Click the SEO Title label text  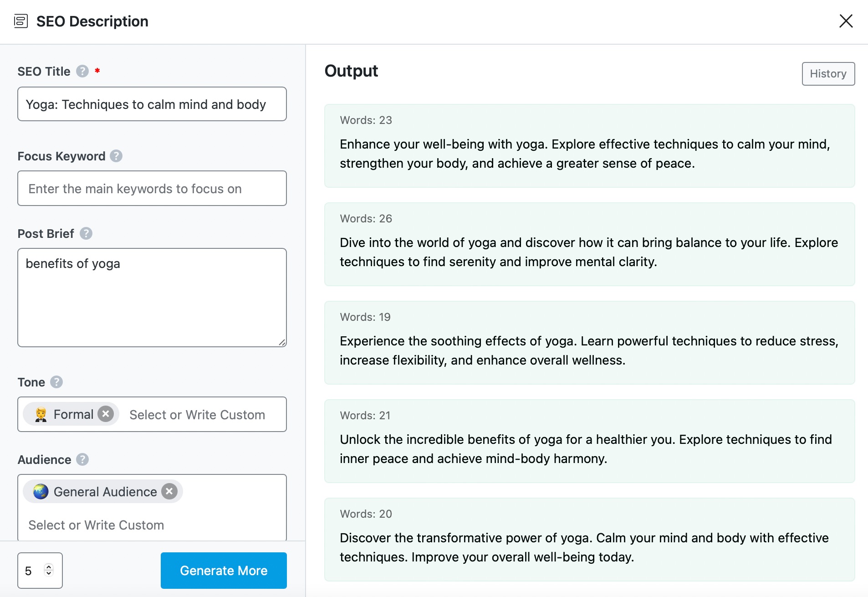click(44, 72)
